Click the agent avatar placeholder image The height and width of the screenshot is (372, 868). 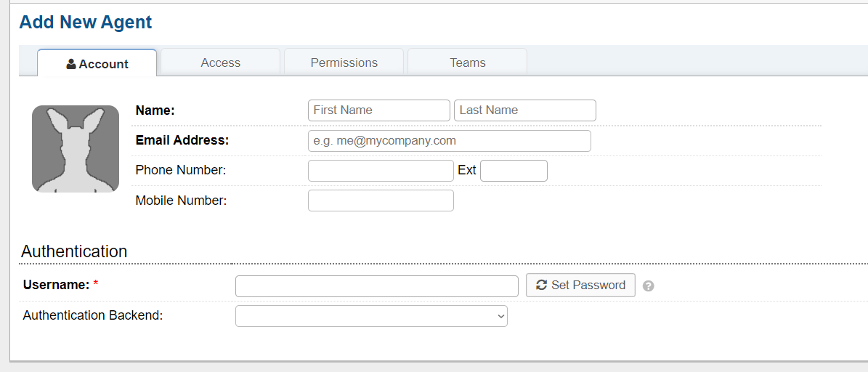click(x=76, y=149)
